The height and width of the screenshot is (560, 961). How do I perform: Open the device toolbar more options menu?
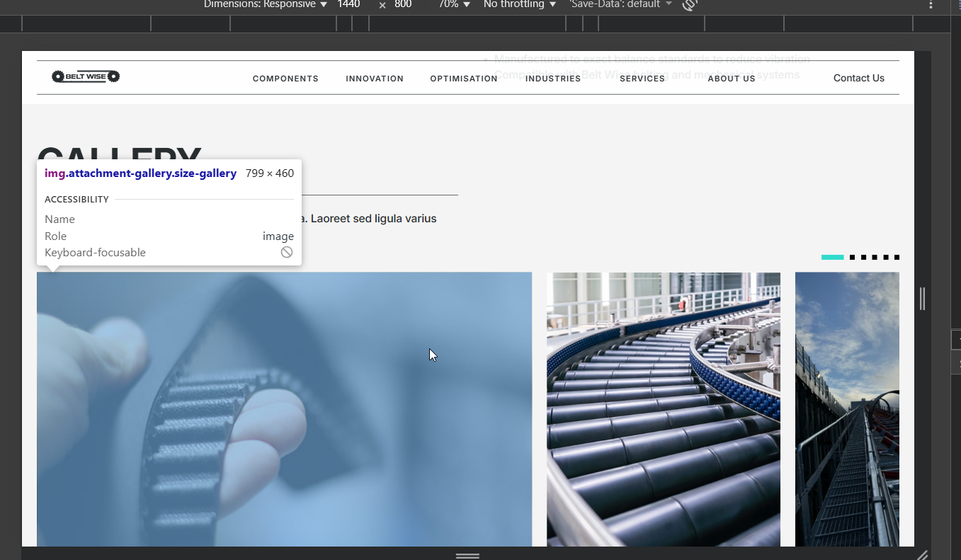point(931,4)
